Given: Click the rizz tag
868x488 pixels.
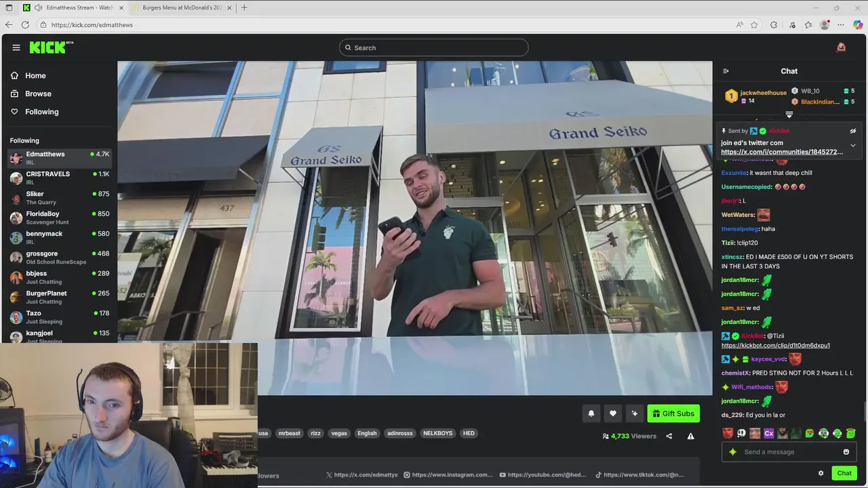Looking at the screenshot, I should (x=315, y=433).
